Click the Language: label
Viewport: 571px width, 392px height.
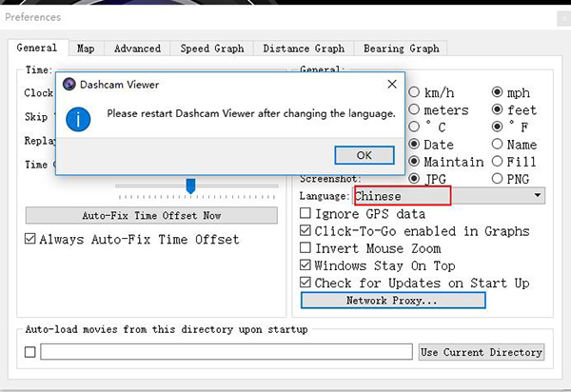tap(325, 196)
